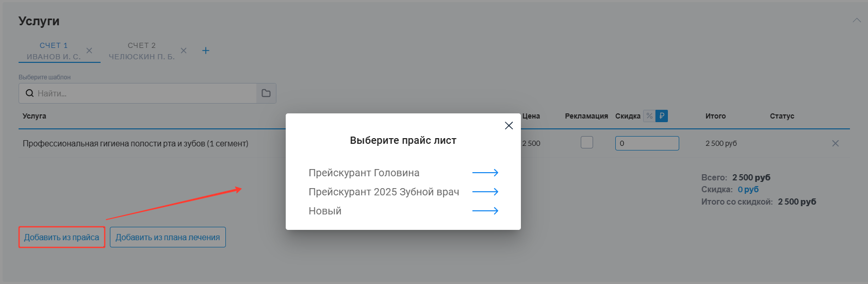This screenshot has width=868, height=284.
Task: Click the arrow for the Новый price list
Action: click(485, 211)
